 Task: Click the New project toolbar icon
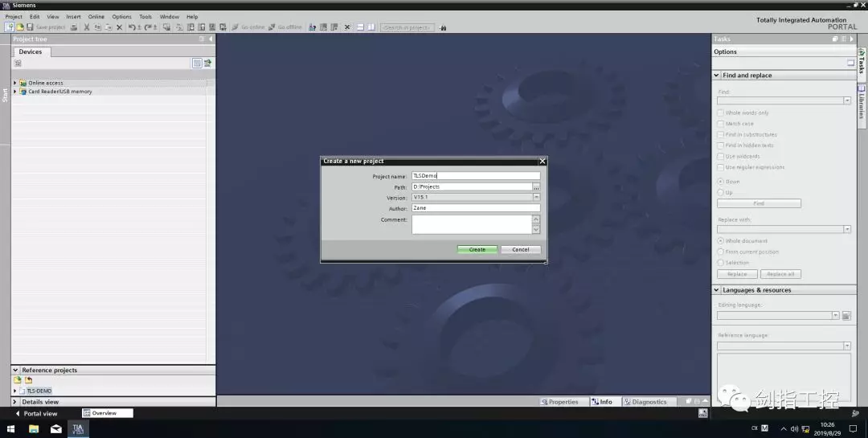10,27
